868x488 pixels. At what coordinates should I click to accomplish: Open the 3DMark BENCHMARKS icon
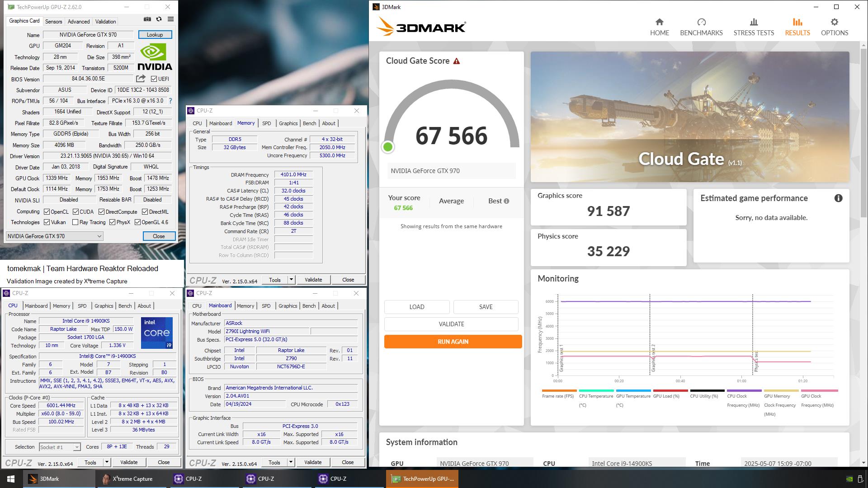pos(701,22)
